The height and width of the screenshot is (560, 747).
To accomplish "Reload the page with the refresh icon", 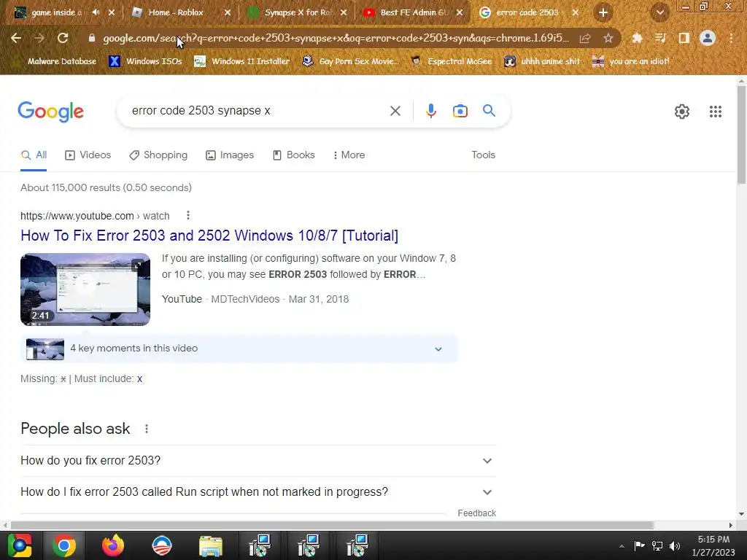I will pos(63,38).
